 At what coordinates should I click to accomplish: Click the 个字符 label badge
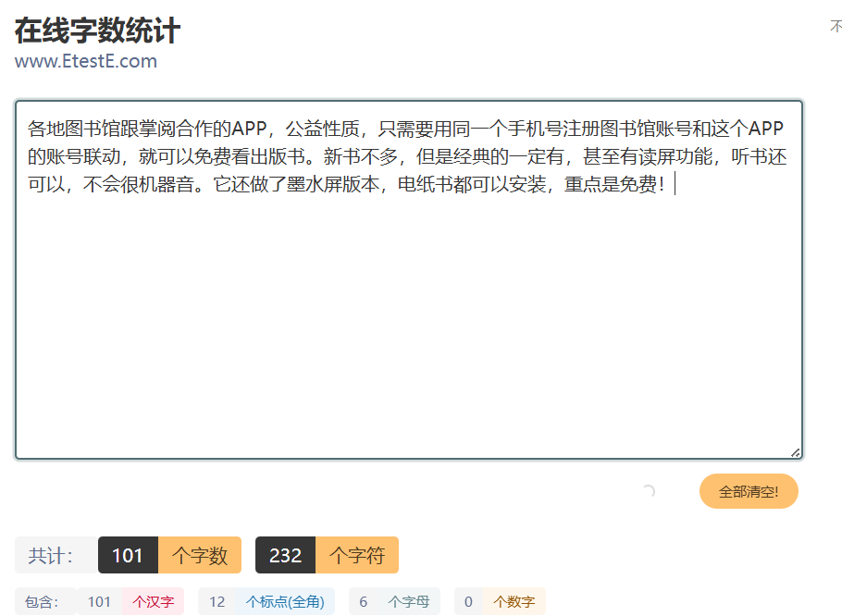(x=357, y=555)
